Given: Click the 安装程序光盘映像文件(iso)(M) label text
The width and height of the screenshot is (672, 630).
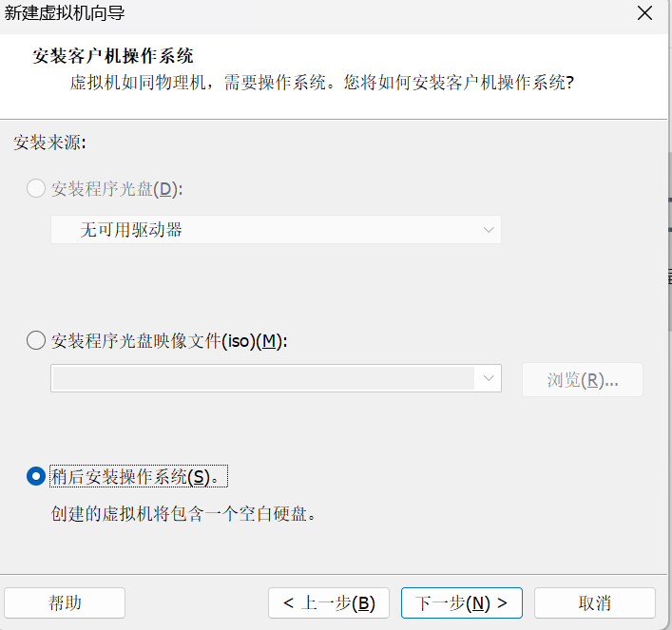Looking at the screenshot, I should (169, 341).
